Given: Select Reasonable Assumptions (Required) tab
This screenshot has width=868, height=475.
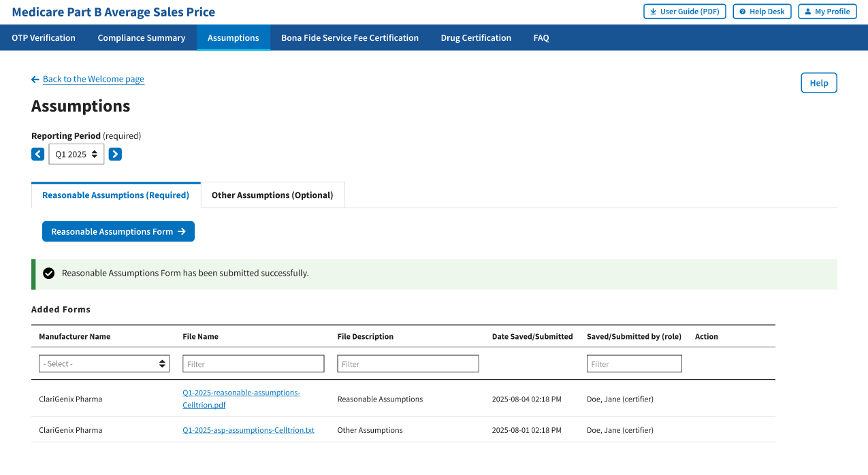Looking at the screenshot, I should 116,195.
